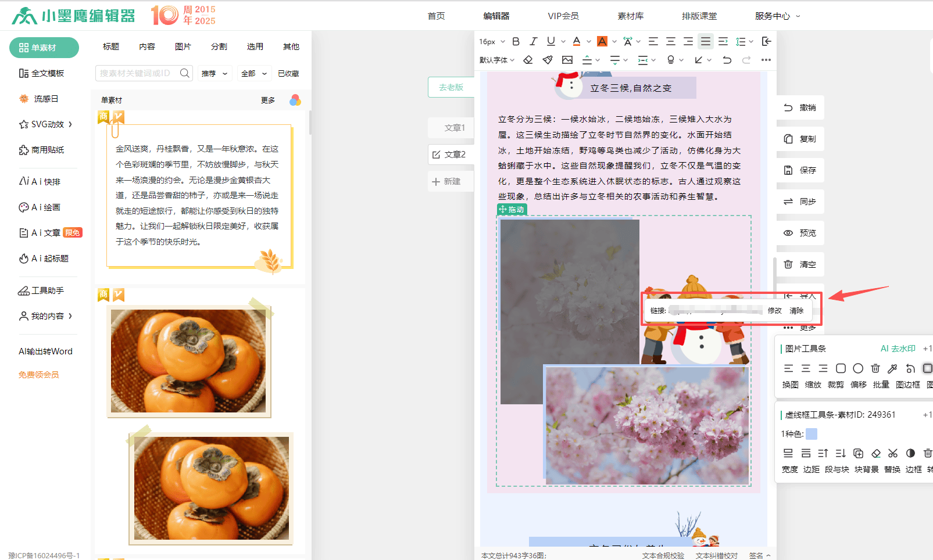Click the 搜索素材 search input field
This screenshot has width=933, height=560.
pos(137,73)
